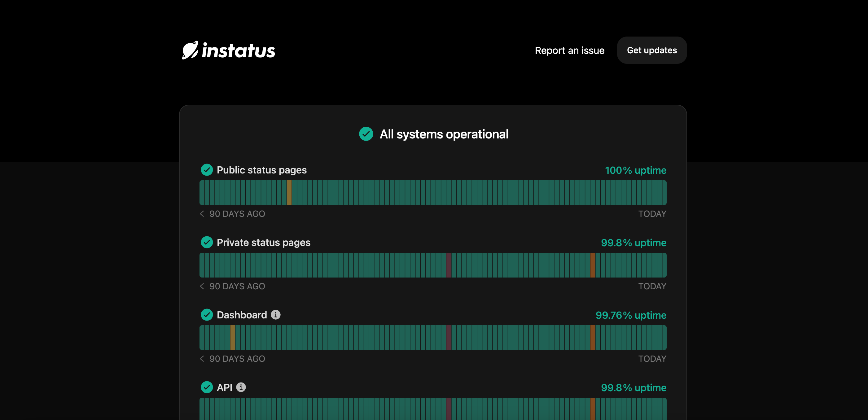Click the Public status pages check icon
The height and width of the screenshot is (420, 868).
click(207, 170)
